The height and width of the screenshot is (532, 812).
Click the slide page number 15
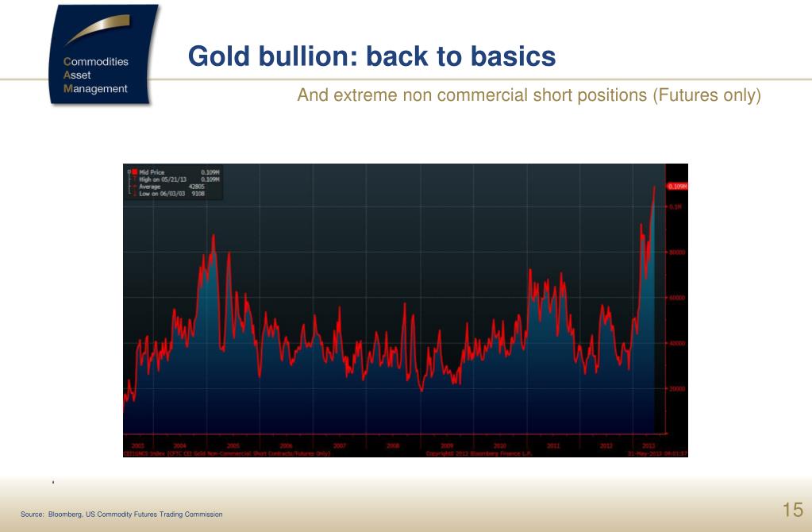793,510
